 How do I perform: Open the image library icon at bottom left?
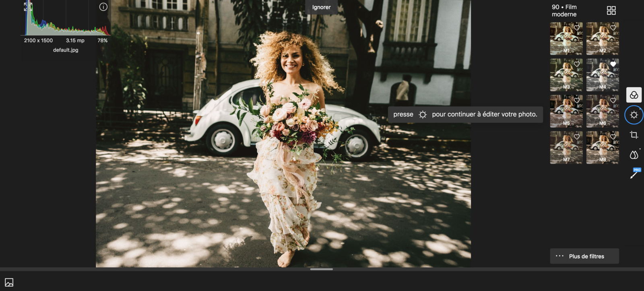9,283
